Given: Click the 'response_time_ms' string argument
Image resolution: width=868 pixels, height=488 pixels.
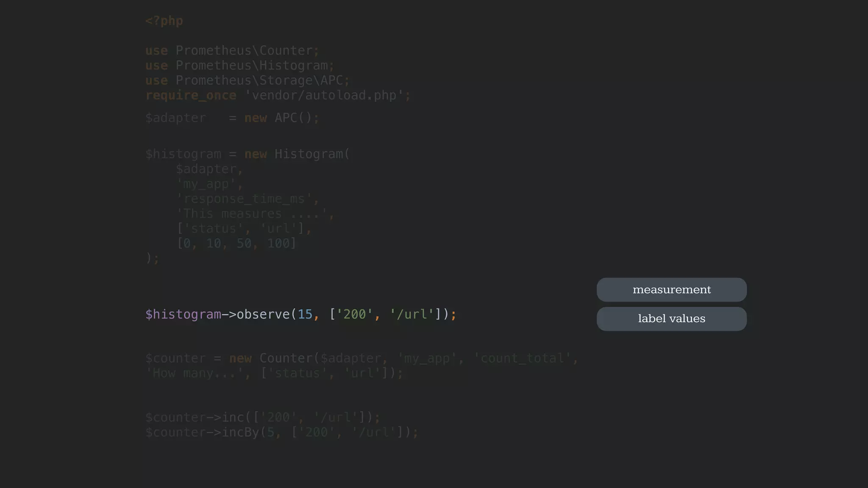Looking at the screenshot, I should pos(244,199).
